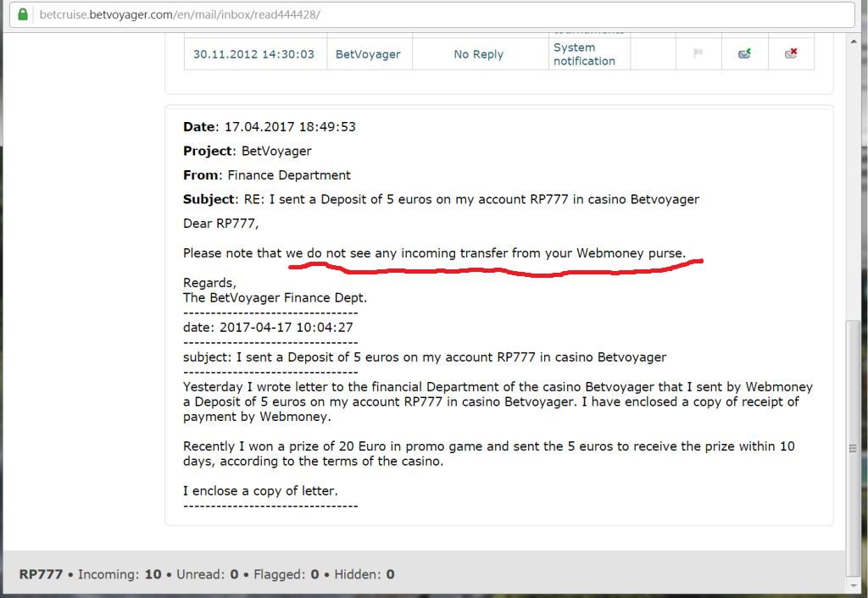Click I enclose a copy of letter
The image size is (868, 598).
tap(260, 490)
